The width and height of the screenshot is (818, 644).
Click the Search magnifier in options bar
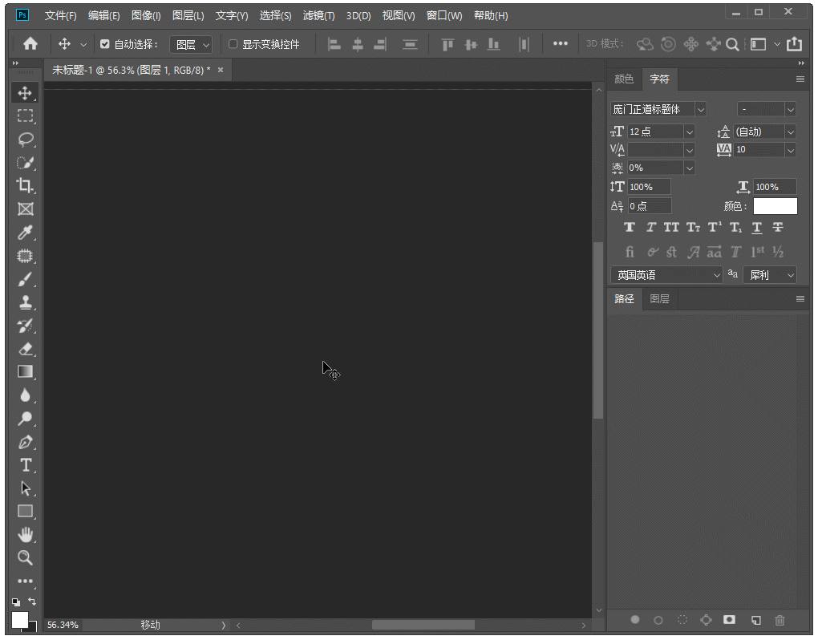click(732, 44)
